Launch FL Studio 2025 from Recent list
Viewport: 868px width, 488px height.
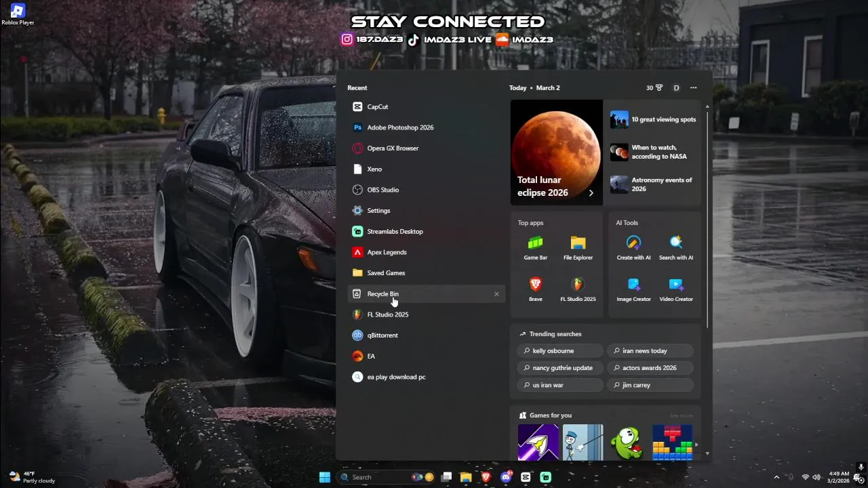click(426, 314)
